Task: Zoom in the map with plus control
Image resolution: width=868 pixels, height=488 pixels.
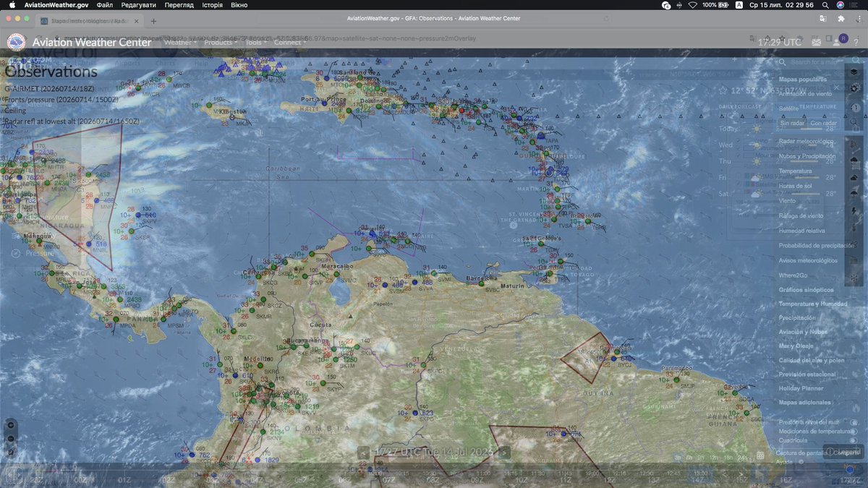Action: coord(10,424)
